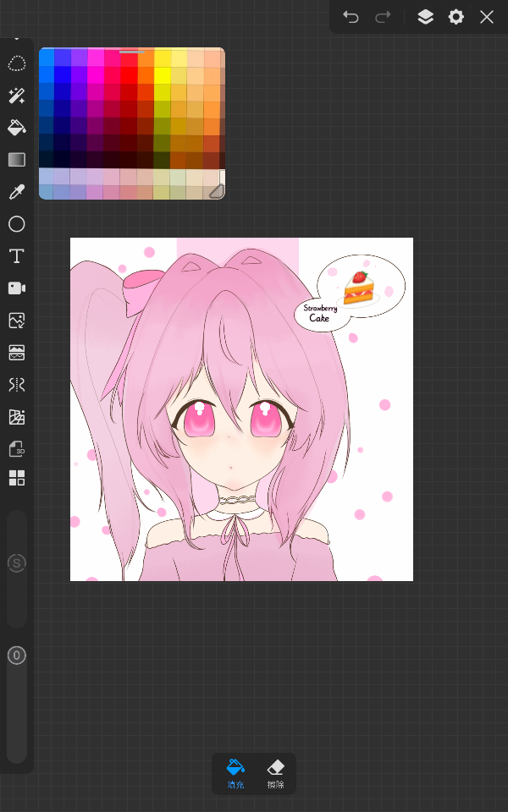Click the page-curl corner of the color palette

point(216,191)
